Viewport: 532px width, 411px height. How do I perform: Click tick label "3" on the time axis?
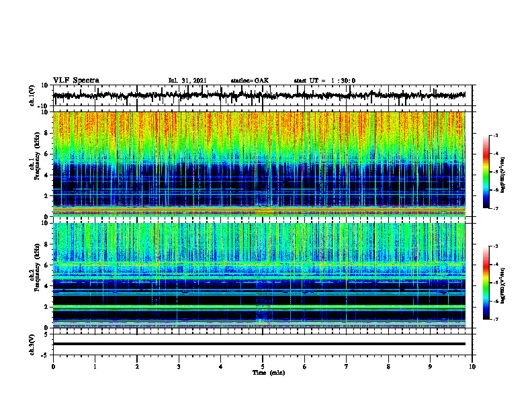click(179, 367)
